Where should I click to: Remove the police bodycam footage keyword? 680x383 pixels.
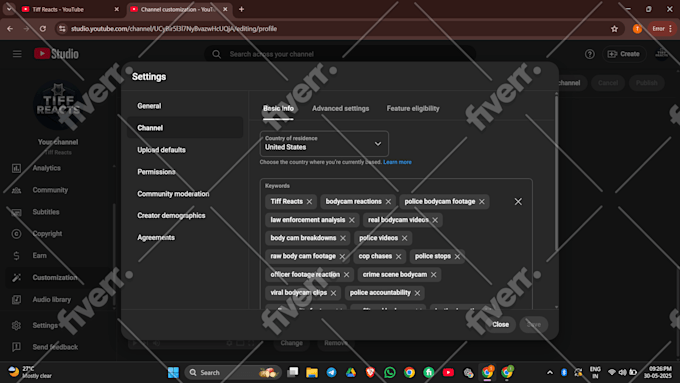pyautogui.click(x=482, y=202)
